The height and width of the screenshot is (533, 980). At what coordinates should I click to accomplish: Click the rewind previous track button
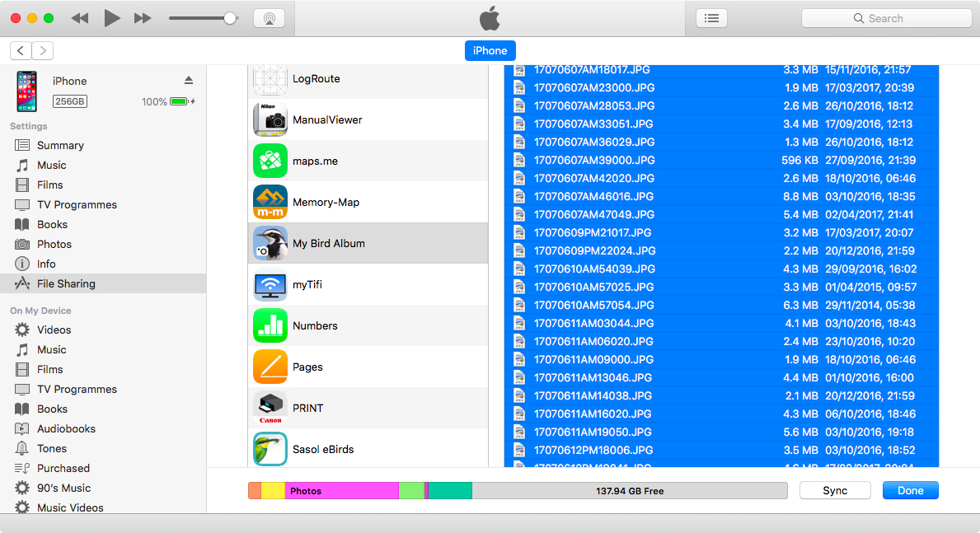[x=80, y=18]
